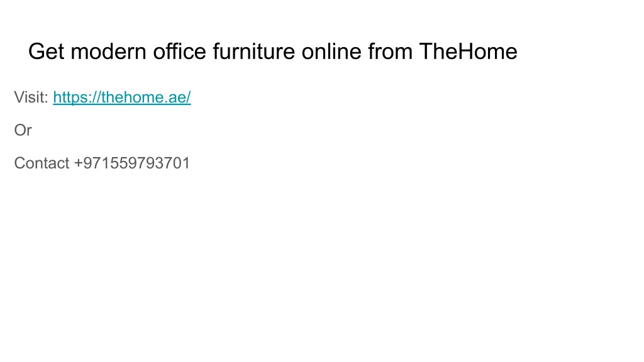Click the word "online" in the heading
Screen dimensions: 644x362
331,52
